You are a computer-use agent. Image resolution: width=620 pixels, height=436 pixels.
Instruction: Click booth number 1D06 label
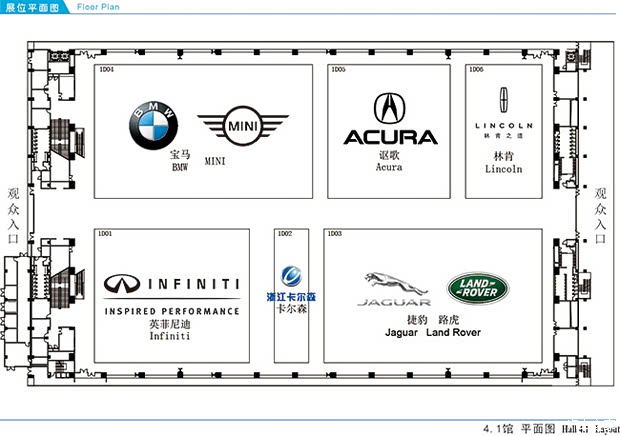(x=476, y=70)
